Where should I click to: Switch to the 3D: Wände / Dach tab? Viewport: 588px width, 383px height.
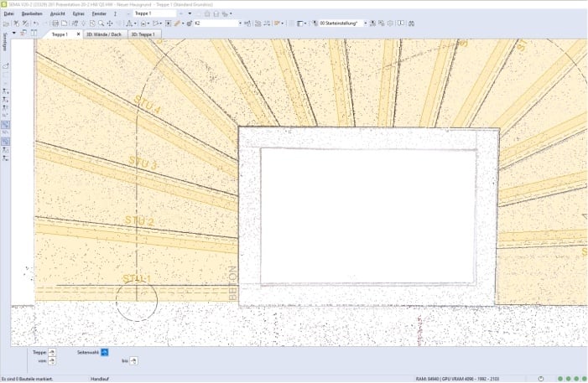point(104,34)
